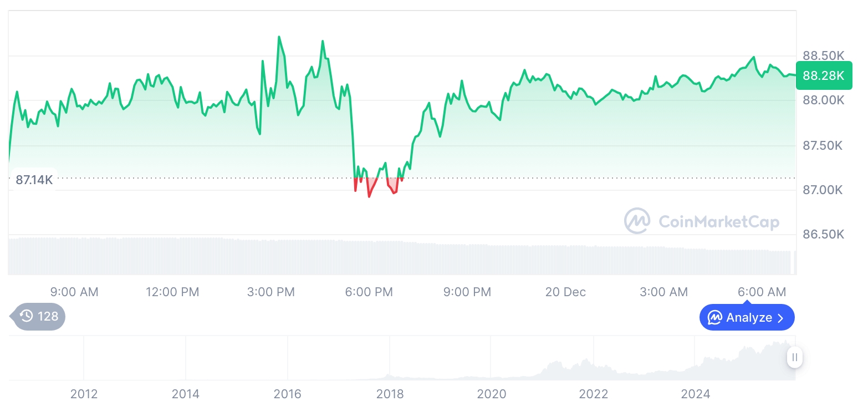Click the 2012 year label on the timeline
This screenshot has height=406, width=868.
click(x=84, y=394)
